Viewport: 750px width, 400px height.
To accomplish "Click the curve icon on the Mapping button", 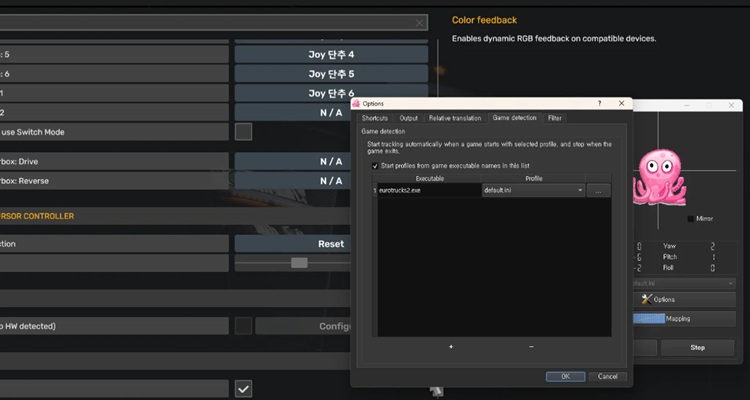I will 649,319.
